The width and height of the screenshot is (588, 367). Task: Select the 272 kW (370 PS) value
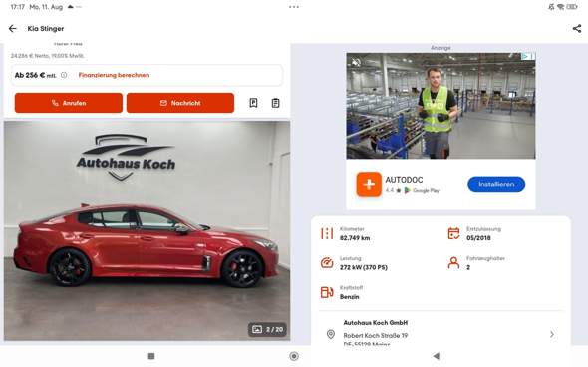[x=364, y=267]
